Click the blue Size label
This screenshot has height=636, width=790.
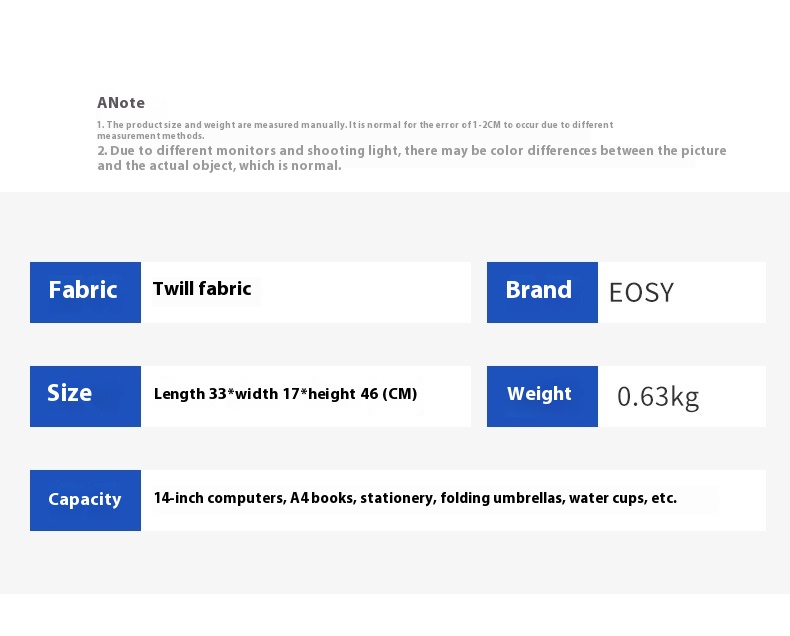(x=85, y=396)
